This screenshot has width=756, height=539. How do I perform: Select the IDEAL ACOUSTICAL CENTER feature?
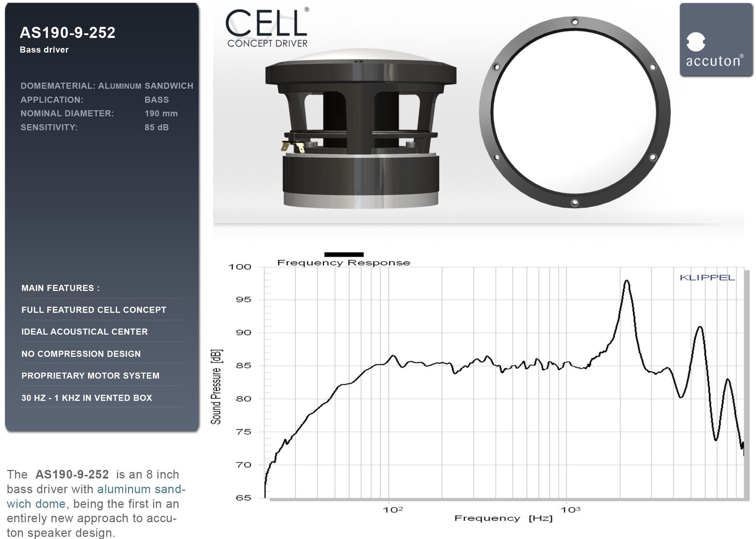(85, 332)
